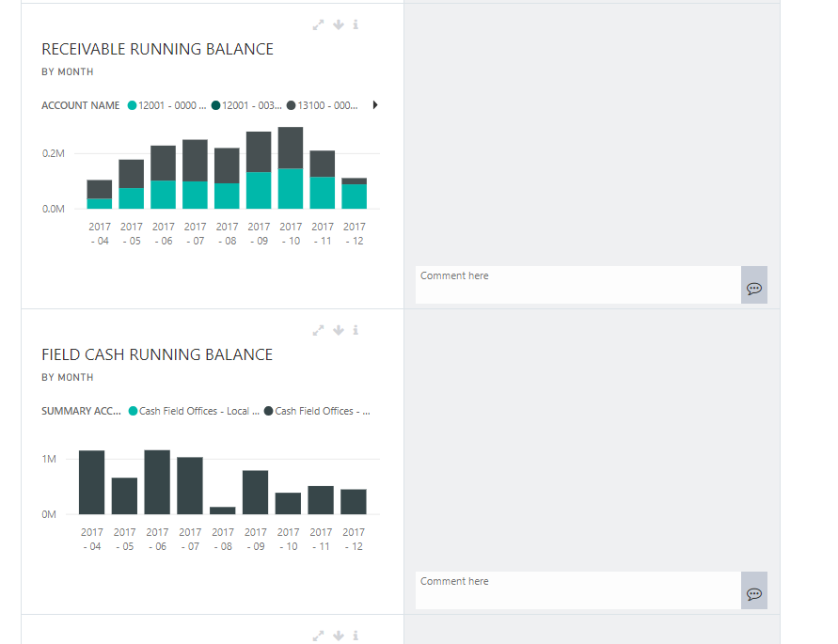Click the RECEIVABLE RUNNING BALANCE title

point(158,49)
